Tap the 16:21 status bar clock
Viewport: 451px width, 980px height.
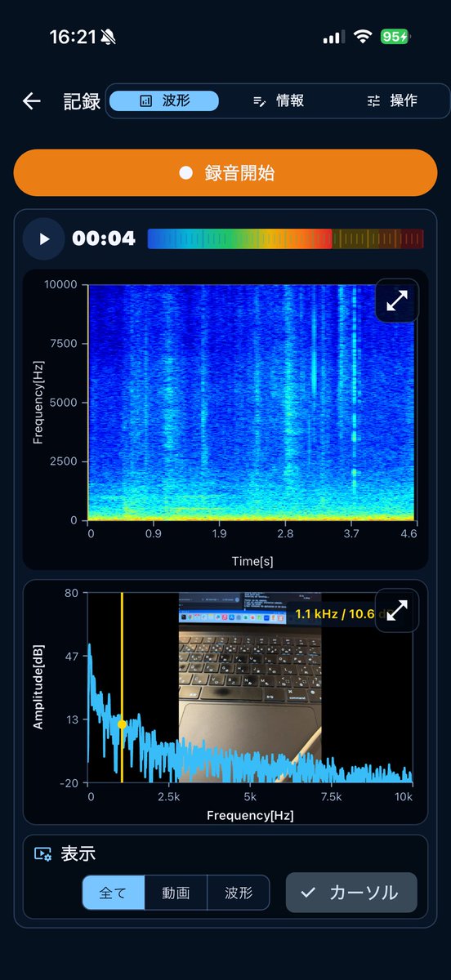74,37
